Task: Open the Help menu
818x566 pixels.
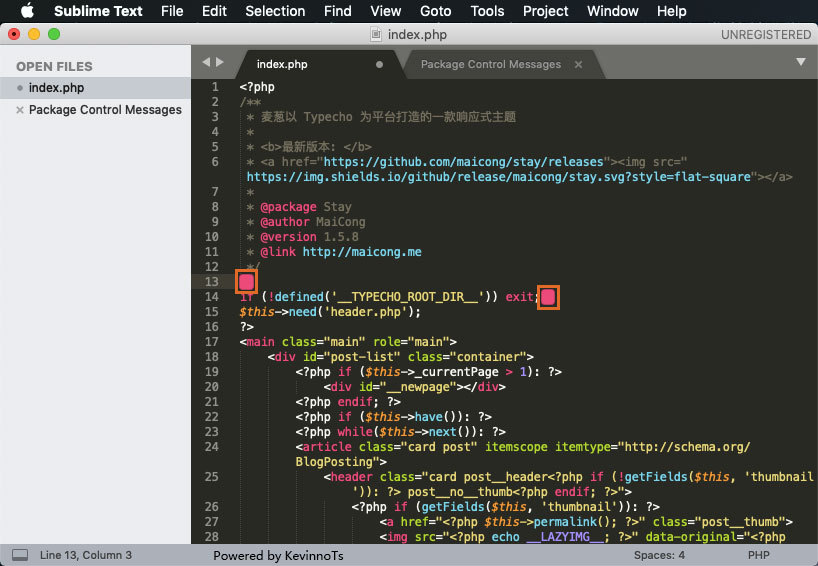Action: [x=671, y=11]
